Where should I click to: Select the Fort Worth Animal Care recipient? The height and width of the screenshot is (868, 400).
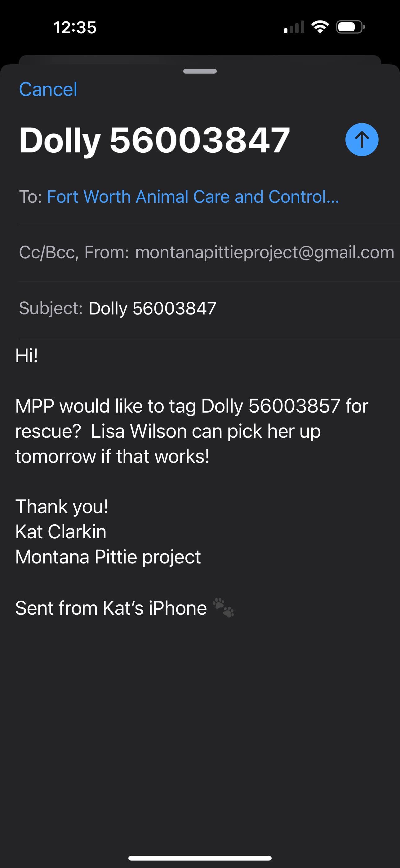pos(193,197)
